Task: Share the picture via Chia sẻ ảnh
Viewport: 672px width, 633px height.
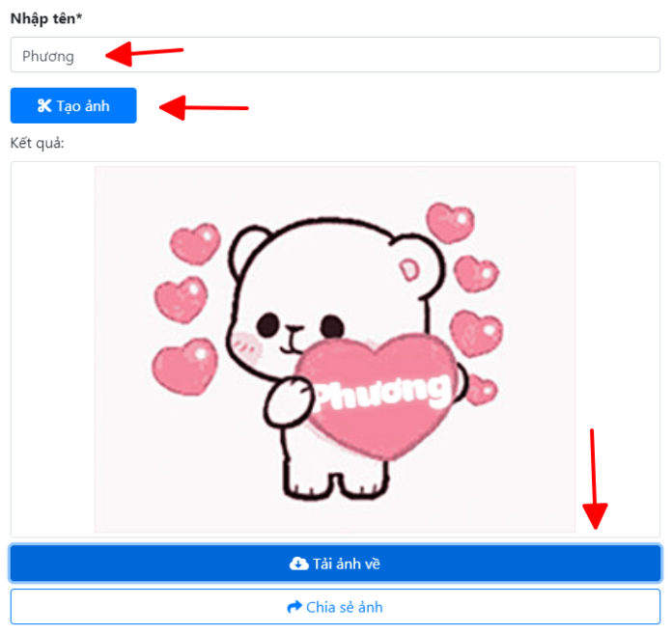Action: point(335,607)
